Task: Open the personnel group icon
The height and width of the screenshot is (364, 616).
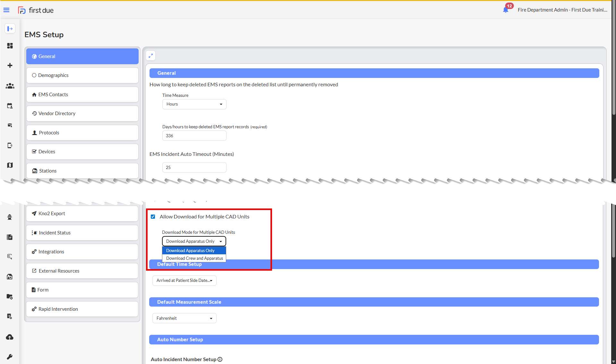Action: pyautogui.click(x=10, y=86)
